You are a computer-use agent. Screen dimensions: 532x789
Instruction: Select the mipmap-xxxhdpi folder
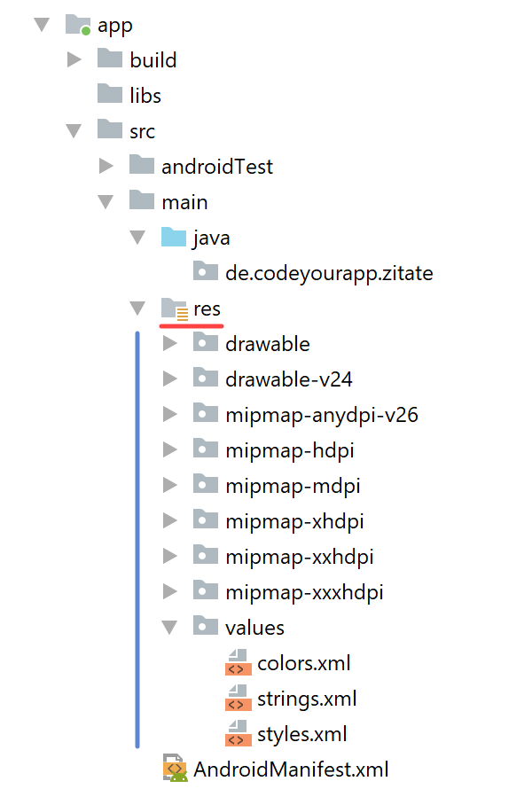tap(288, 592)
